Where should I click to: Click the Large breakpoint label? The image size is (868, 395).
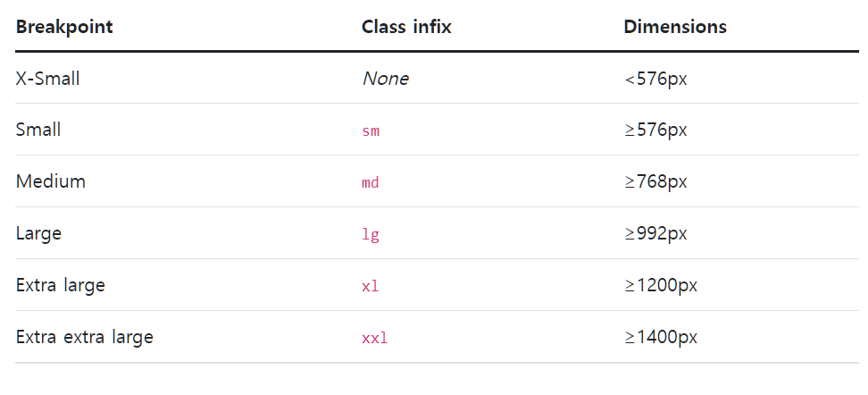point(38,233)
